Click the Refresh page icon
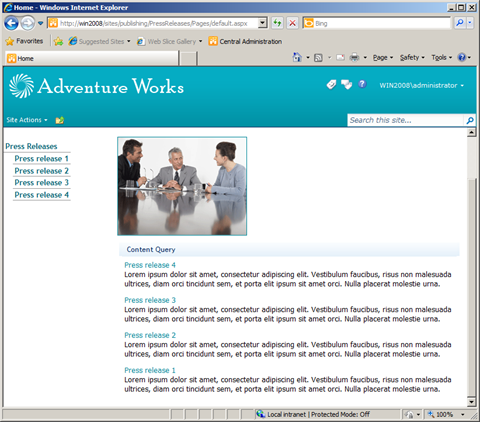This screenshot has height=422, width=480. pos(277,23)
